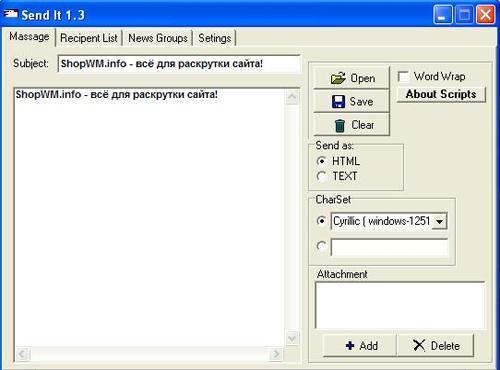Click in the message body text area
The image size is (500, 370).
pos(149,217)
